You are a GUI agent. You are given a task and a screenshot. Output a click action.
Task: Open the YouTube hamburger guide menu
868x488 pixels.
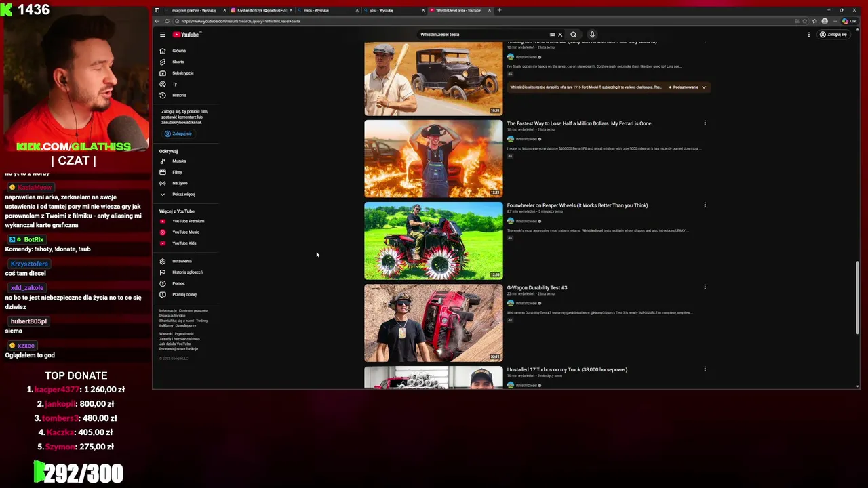163,35
